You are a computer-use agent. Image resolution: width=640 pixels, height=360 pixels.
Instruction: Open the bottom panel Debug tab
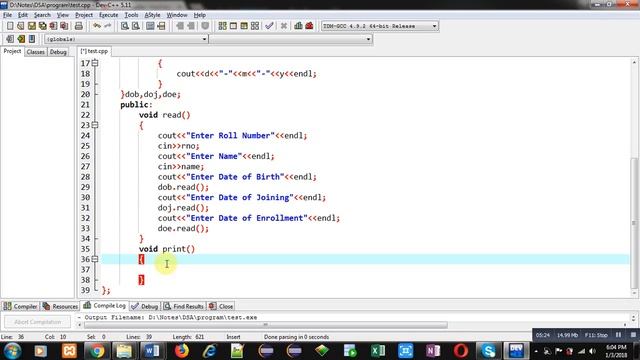click(x=145, y=306)
